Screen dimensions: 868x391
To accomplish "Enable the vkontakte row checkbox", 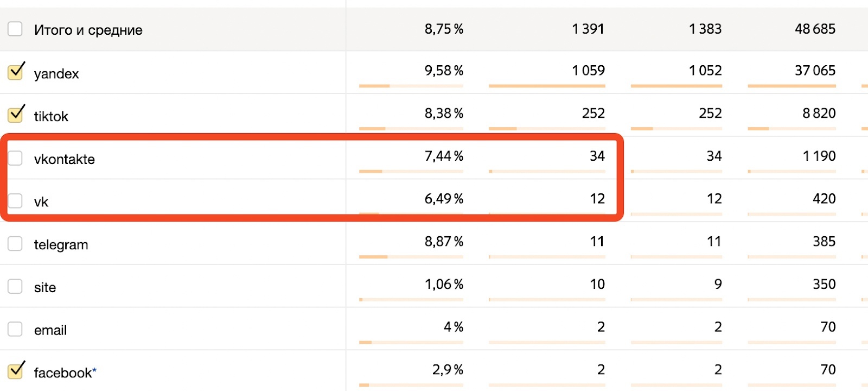I will pyautogui.click(x=15, y=158).
